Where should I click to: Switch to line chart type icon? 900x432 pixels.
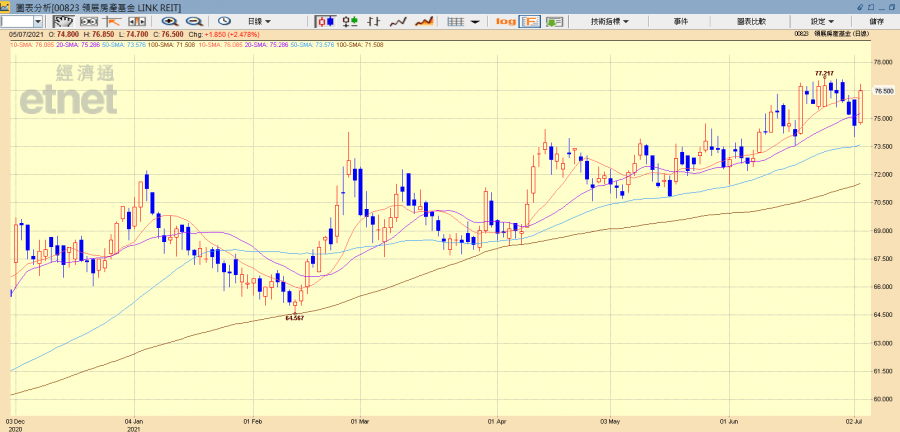(x=398, y=21)
